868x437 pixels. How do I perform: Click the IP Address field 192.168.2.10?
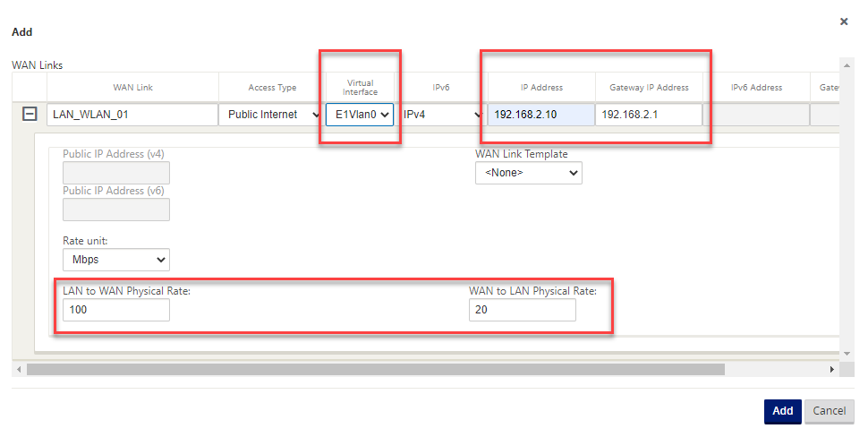pos(540,115)
